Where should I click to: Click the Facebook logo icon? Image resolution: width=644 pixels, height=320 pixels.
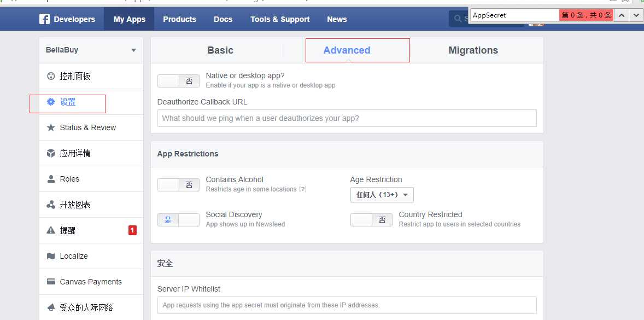coord(45,19)
